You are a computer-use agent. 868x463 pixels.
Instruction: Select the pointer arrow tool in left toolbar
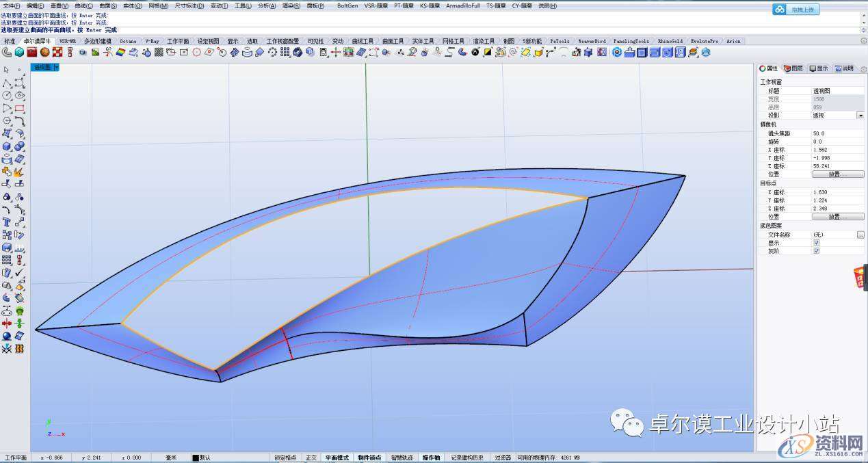click(x=7, y=70)
